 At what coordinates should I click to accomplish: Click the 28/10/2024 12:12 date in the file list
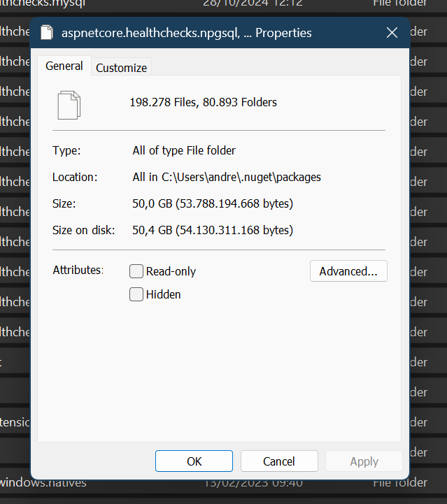(253, 4)
